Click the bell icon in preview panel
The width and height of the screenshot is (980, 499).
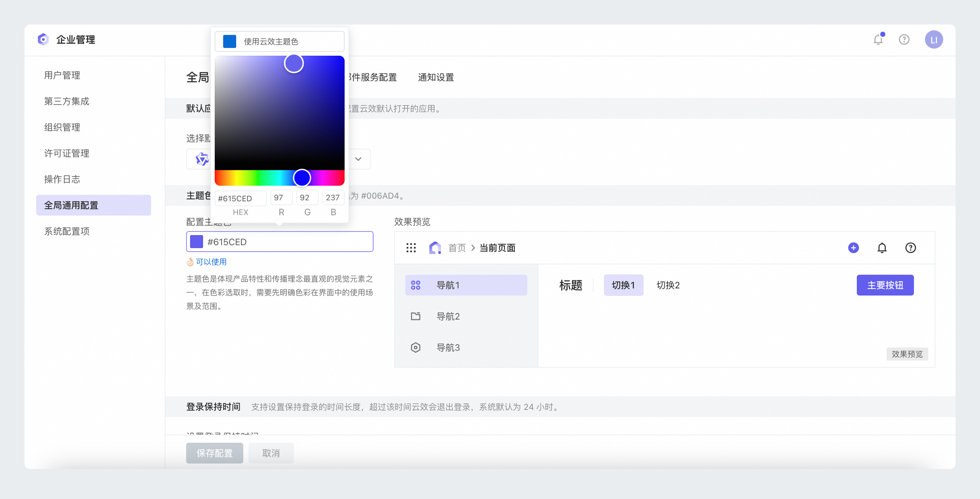(882, 248)
